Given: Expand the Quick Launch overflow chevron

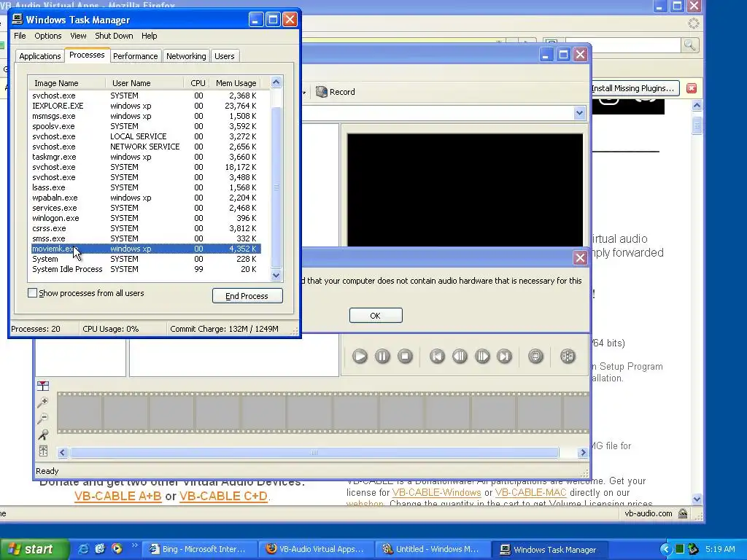Looking at the screenshot, I should click(x=134, y=545).
